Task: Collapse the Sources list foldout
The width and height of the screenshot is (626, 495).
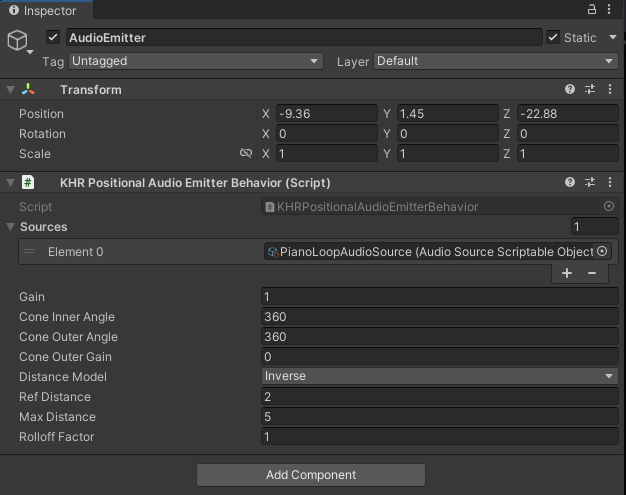Action: pyautogui.click(x=11, y=227)
